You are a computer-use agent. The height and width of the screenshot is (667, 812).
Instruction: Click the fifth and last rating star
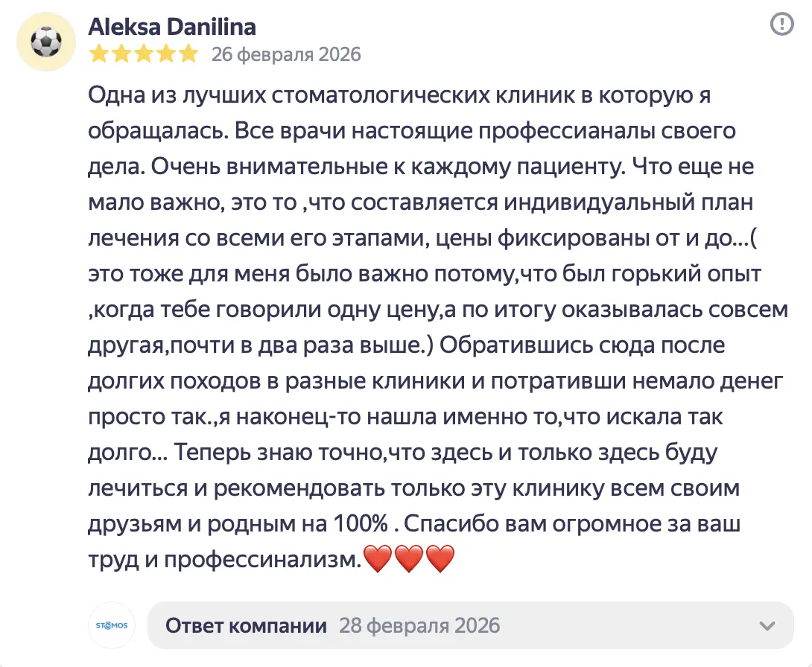click(188, 54)
